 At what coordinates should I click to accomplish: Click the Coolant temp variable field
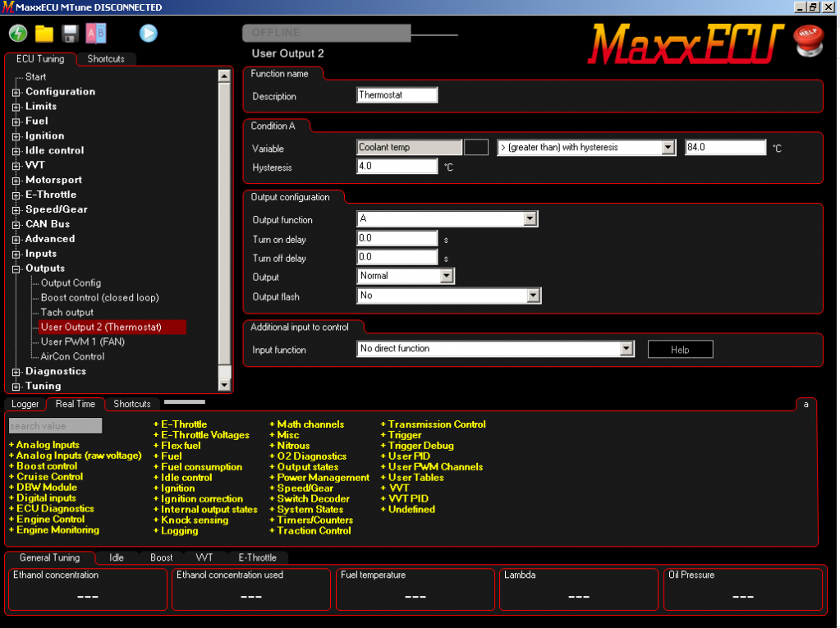(x=409, y=147)
